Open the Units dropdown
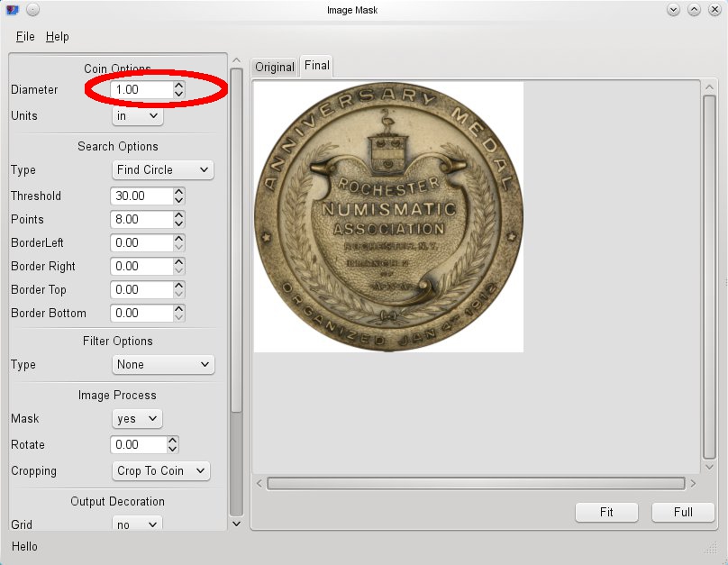This screenshot has width=728, height=565. click(138, 115)
